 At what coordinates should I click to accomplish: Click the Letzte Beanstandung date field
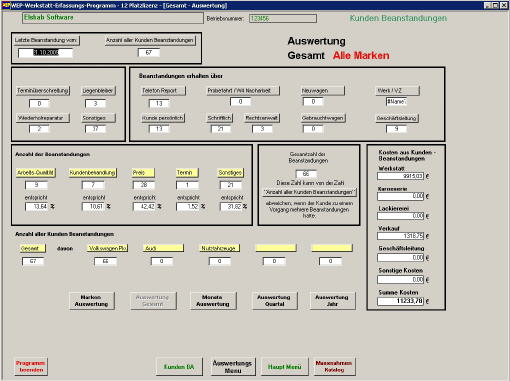tap(45, 53)
